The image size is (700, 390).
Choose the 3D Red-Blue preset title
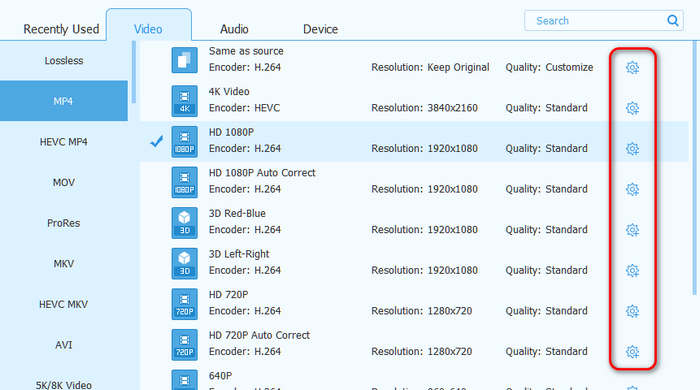point(237,213)
